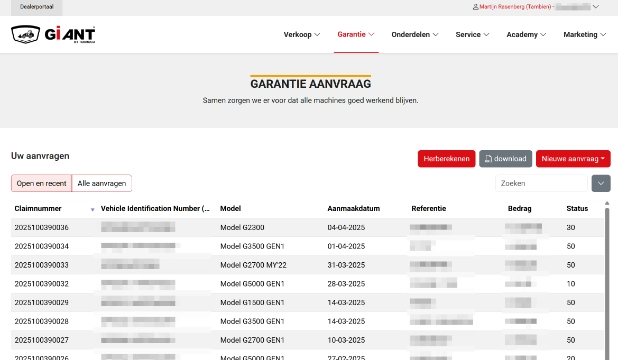Sort by Bedrag column header
This screenshot has height=360, width=618.
pyautogui.click(x=519, y=209)
